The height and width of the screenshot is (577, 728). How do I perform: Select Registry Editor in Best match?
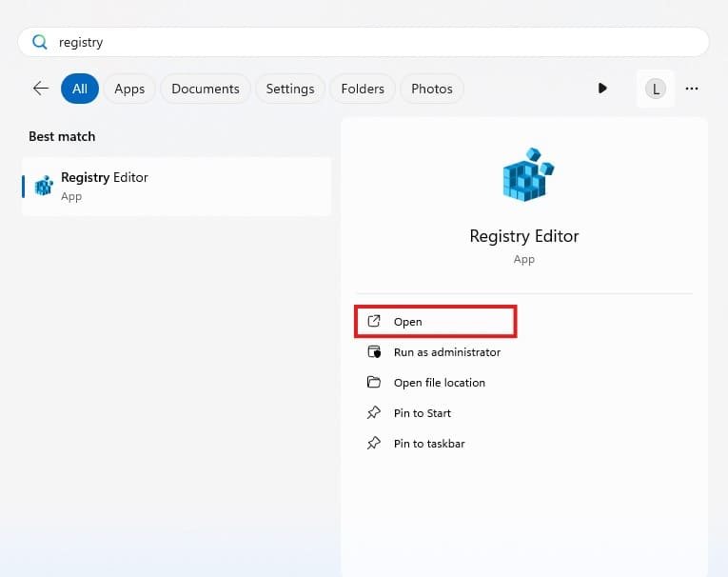pos(176,187)
